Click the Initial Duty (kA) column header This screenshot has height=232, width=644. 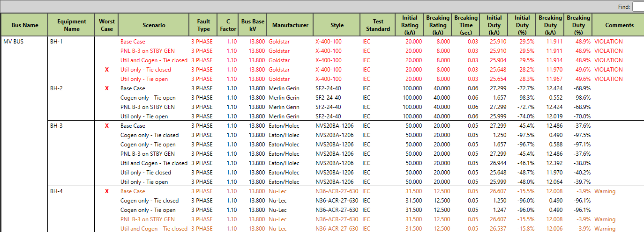(494, 25)
